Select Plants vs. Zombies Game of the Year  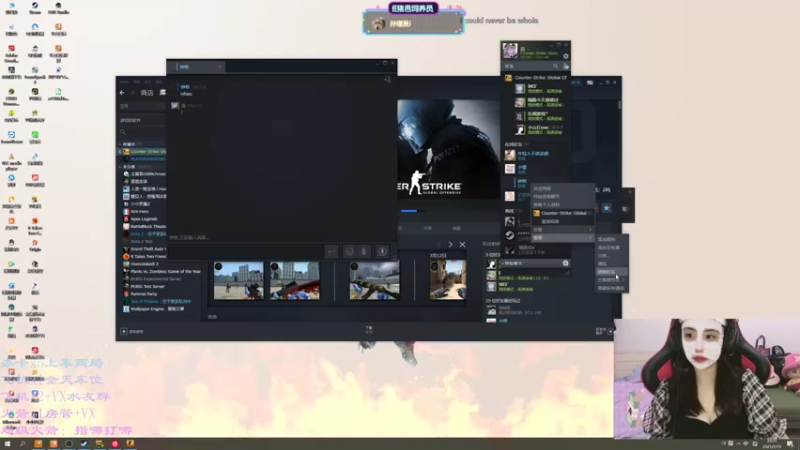(162, 271)
